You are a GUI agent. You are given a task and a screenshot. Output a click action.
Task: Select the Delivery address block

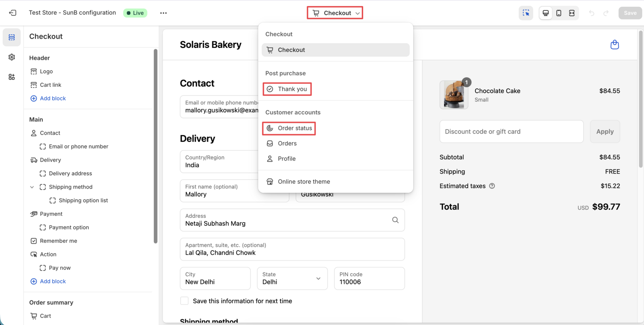70,173
